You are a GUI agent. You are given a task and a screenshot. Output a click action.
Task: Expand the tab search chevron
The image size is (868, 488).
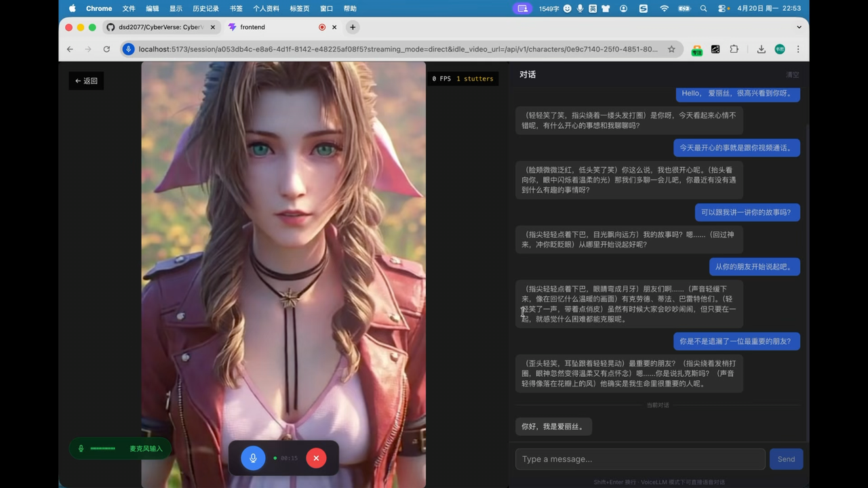[x=799, y=27]
